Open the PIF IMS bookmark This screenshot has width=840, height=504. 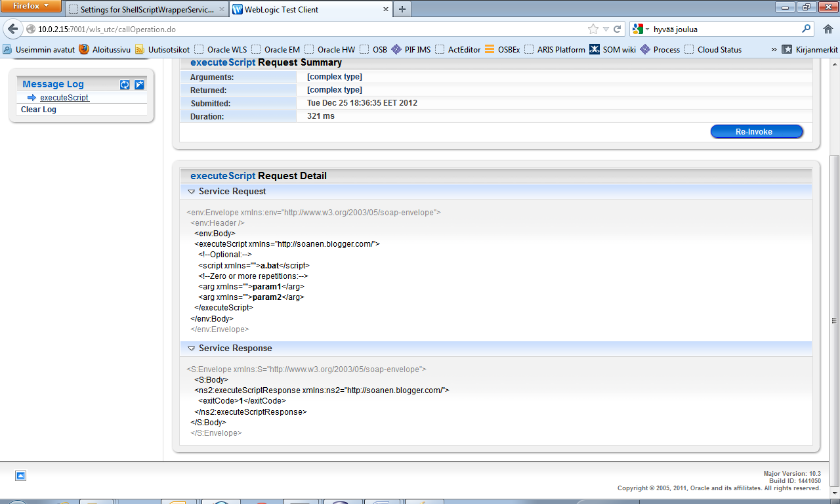pyautogui.click(x=411, y=49)
